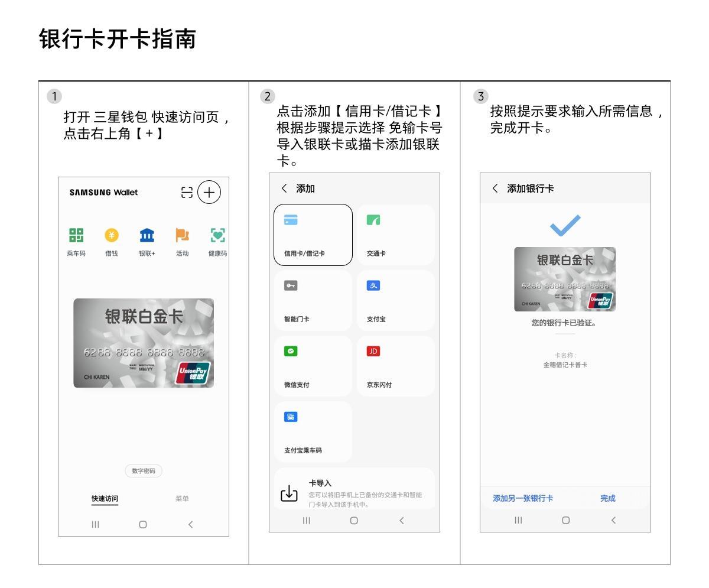
Task: Tap the plus add button in Samsung Wallet
Action: 209,193
